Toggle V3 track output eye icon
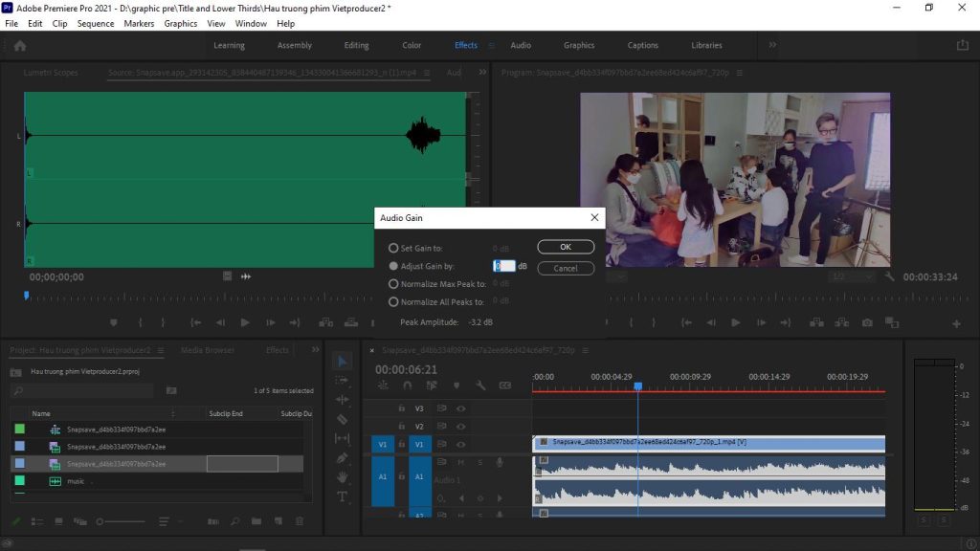This screenshot has width=980, height=551. (461, 408)
